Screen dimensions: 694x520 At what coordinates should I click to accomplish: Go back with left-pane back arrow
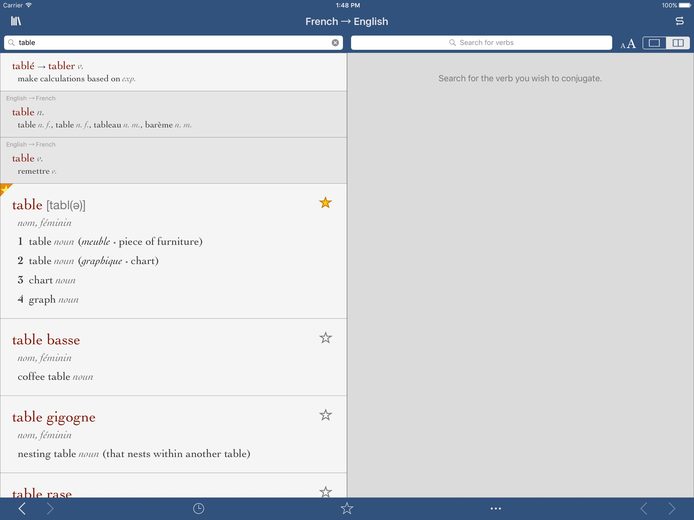point(22,509)
